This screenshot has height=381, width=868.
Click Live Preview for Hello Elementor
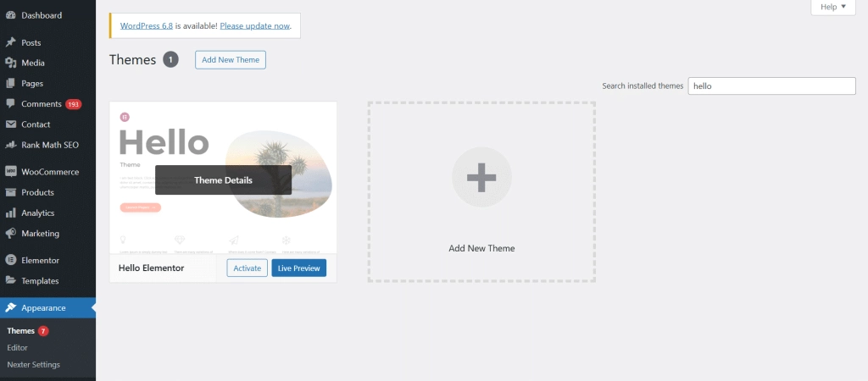point(298,268)
